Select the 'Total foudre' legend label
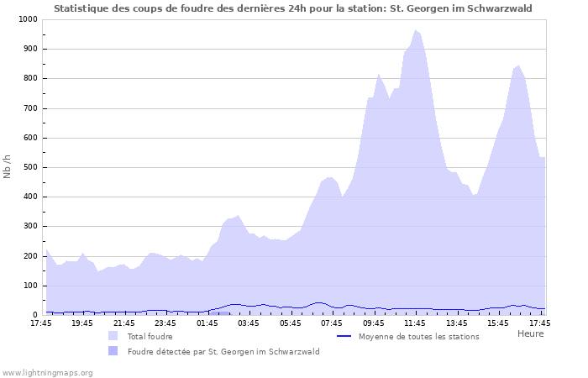The image size is (588, 378). [150, 336]
